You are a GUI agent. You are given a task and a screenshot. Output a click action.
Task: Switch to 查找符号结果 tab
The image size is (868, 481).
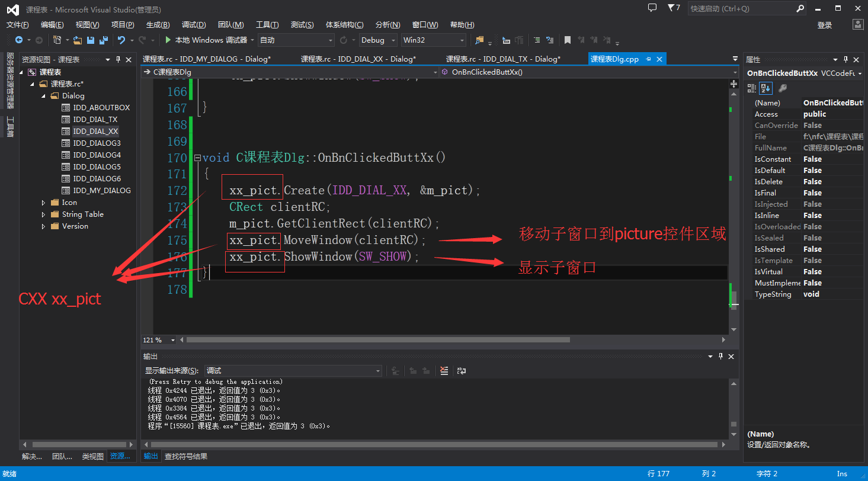(186, 456)
